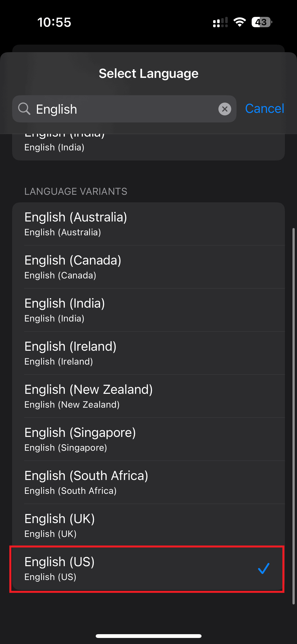Select English (New Zealand)
Screen dimensions: 297x644
click(148, 396)
